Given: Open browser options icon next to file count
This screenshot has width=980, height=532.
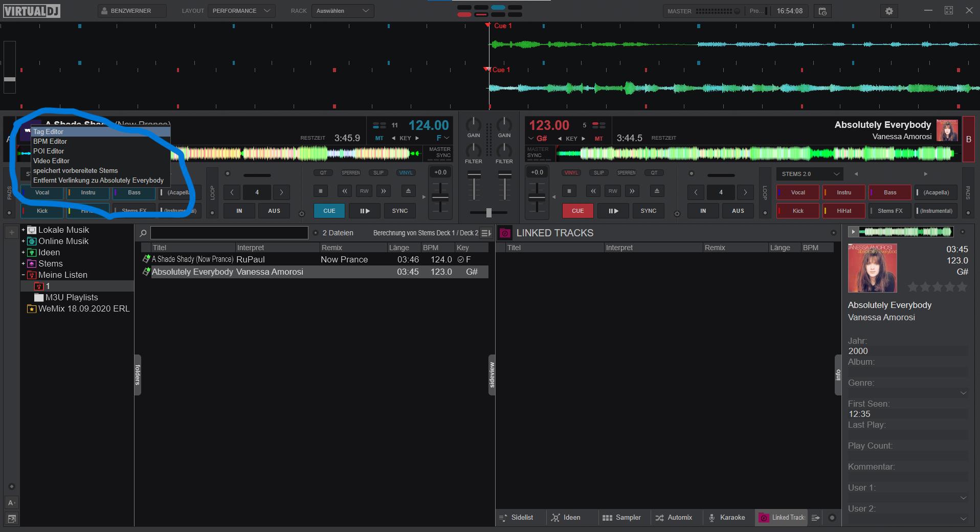Looking at the screenshot, I should tap(486, 233).
